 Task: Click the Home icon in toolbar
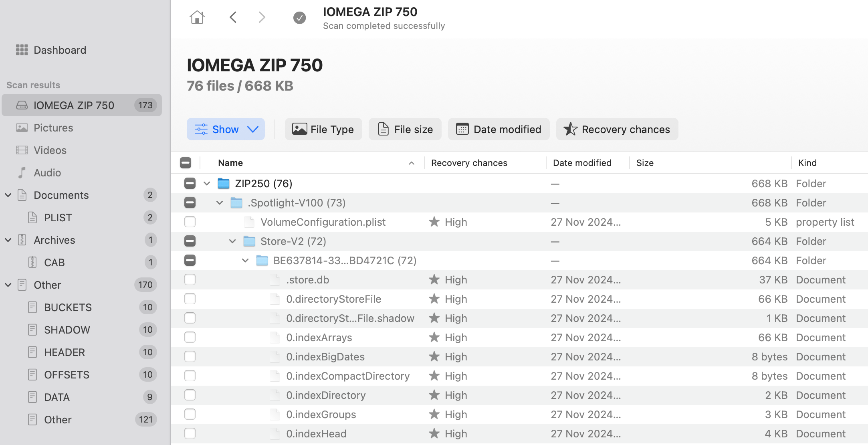click(x=197, y=17)
